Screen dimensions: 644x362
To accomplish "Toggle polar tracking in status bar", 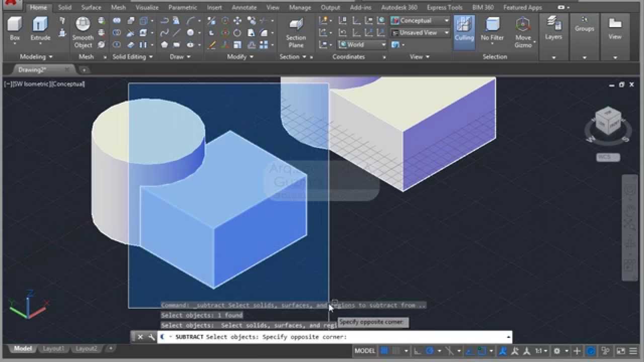I will 430,350.
